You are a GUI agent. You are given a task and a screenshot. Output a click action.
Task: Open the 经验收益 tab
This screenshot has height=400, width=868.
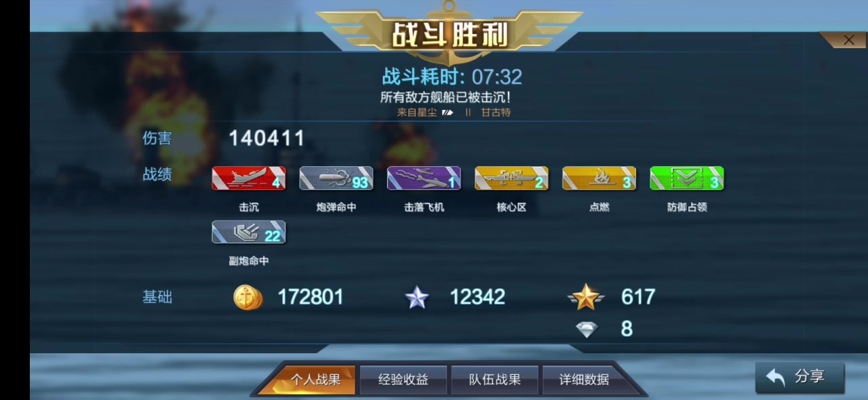(403, 380)
